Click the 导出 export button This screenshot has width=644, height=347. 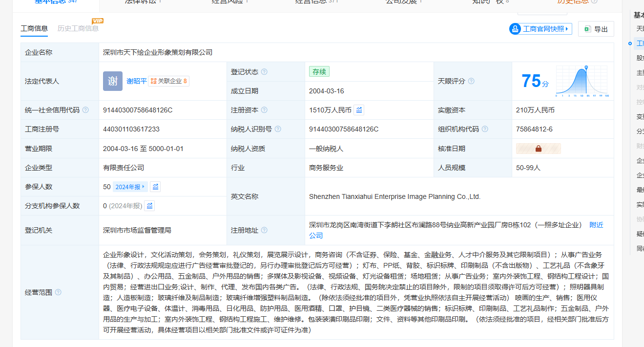coord(596,29)
